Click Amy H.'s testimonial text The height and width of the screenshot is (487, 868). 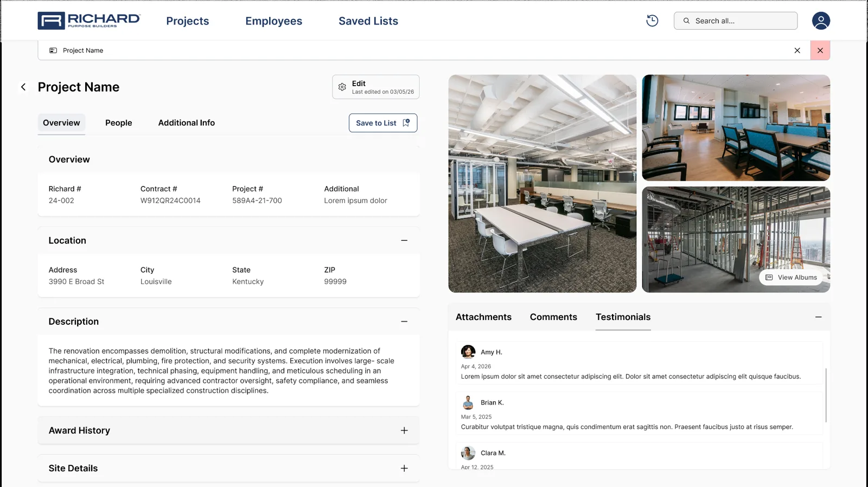click(631, 376)
